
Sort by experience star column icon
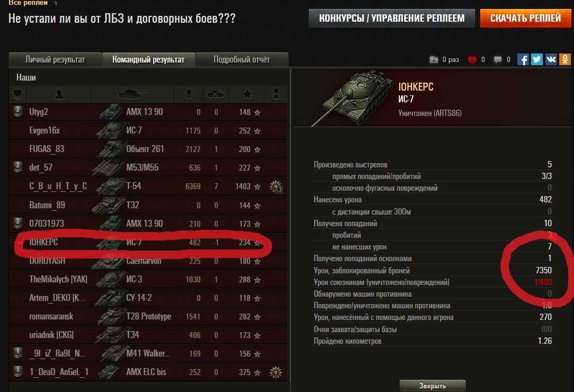(x=247, y=94)
